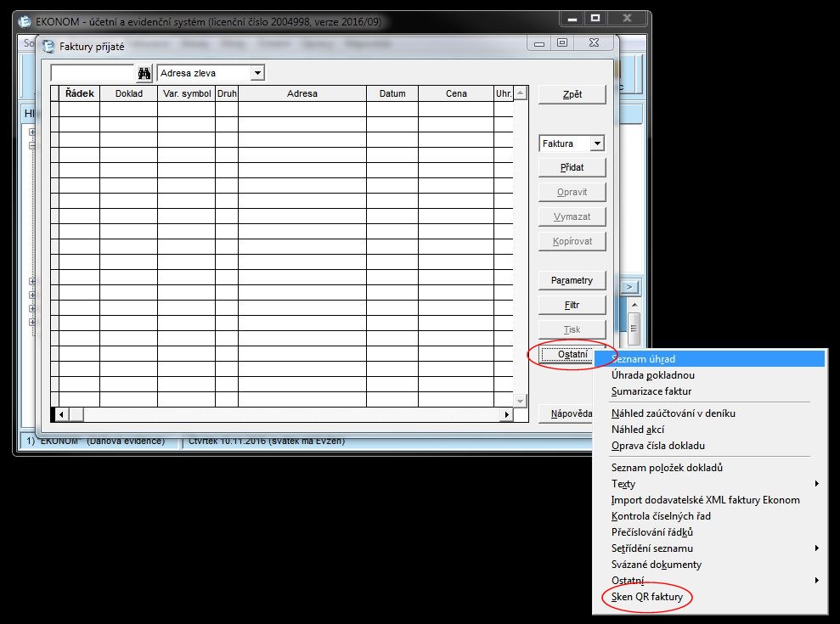Click the binoculars search icon
The width and height of the screenshot is (840, 624).
(x=144, y=73)
